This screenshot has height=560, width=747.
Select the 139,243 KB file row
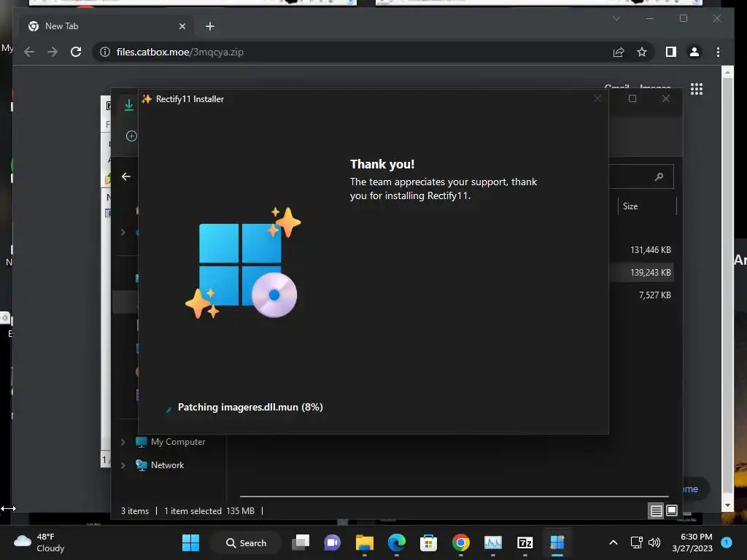pos(640,273)
